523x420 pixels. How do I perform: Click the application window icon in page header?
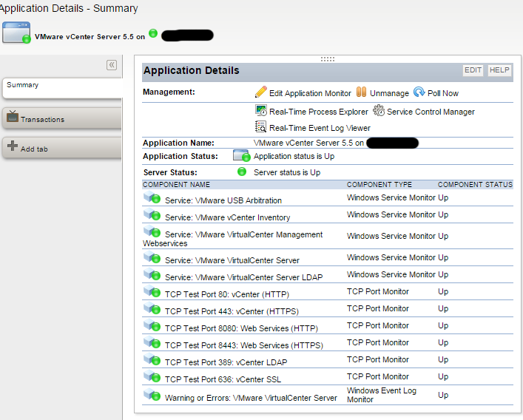click(16, 33)
